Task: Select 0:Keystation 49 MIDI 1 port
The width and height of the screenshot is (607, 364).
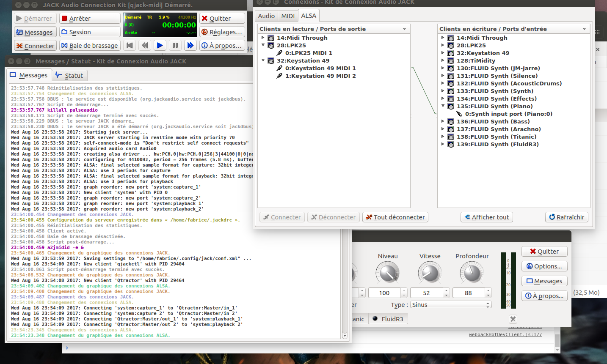Action: click(320, 68)
